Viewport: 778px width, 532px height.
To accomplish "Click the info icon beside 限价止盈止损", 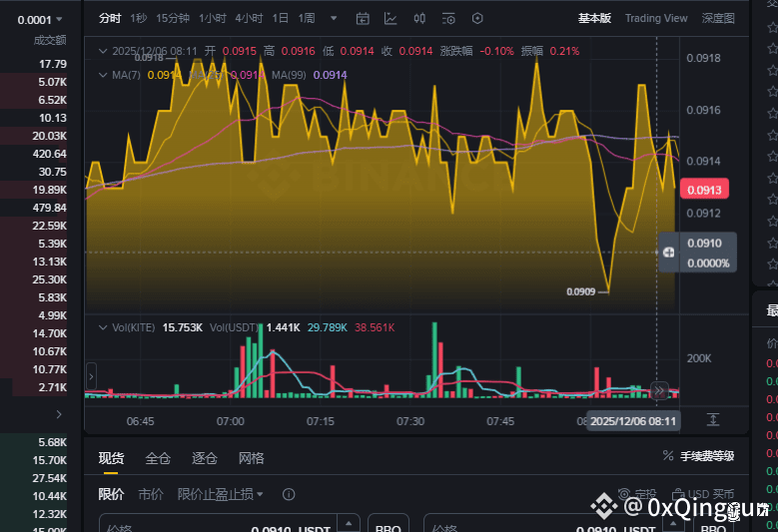I will (289, 494).
